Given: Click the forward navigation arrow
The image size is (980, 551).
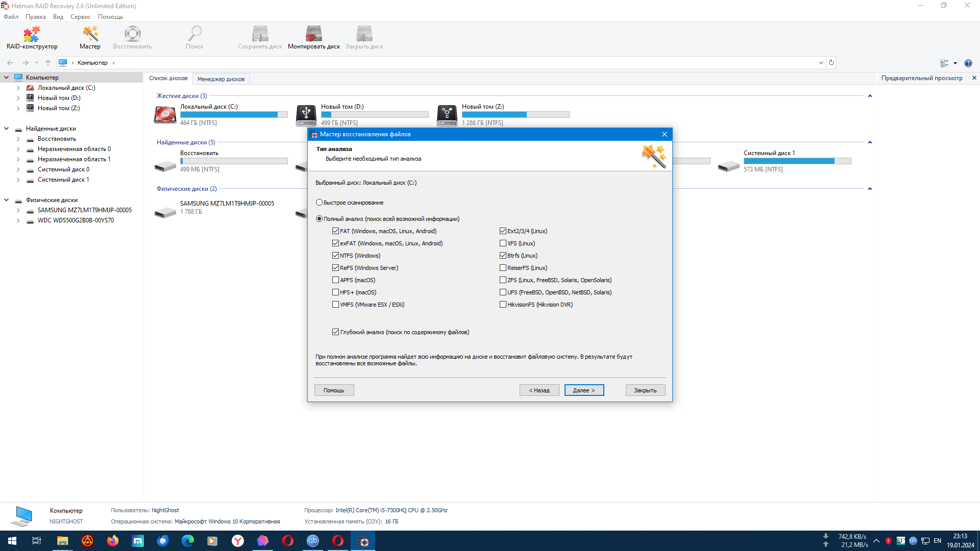Looking at the screenshot, I should (x=25, y=63).
